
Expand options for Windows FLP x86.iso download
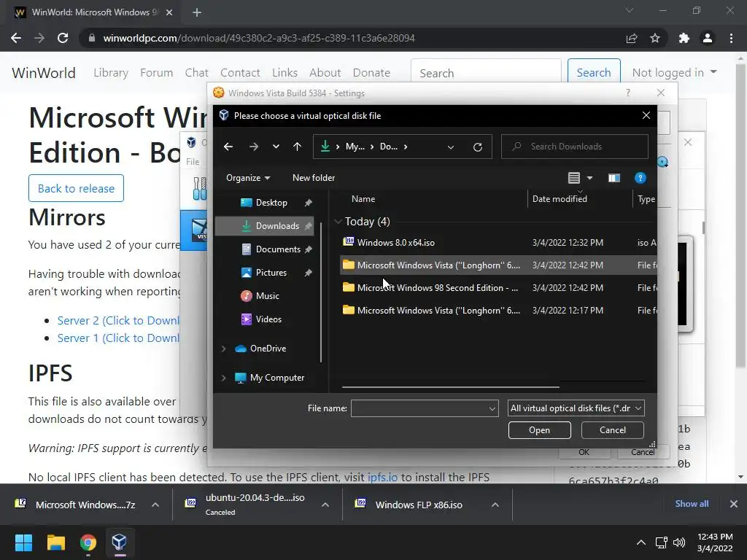pos(495,505)
